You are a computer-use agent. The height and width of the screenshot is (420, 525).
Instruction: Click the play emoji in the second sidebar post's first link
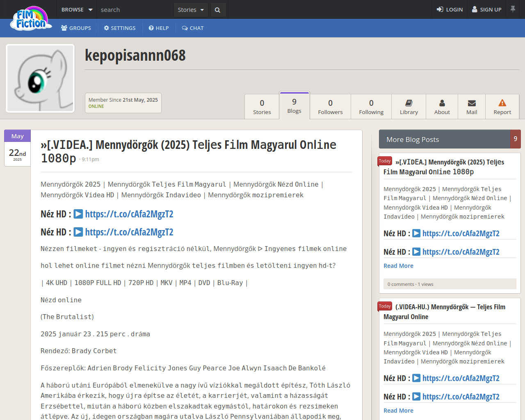(416, 378)
